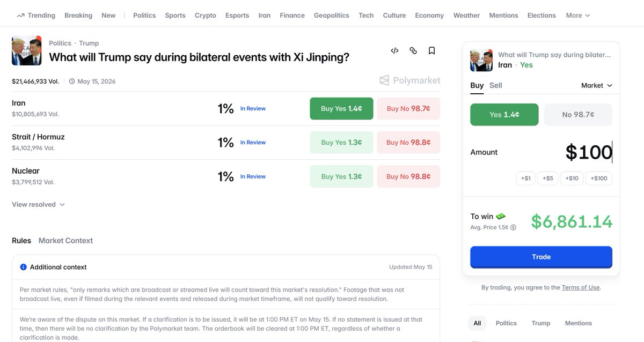Add +$5 to the amount
Screen dimensions: 644x342
tap(547, 178)
